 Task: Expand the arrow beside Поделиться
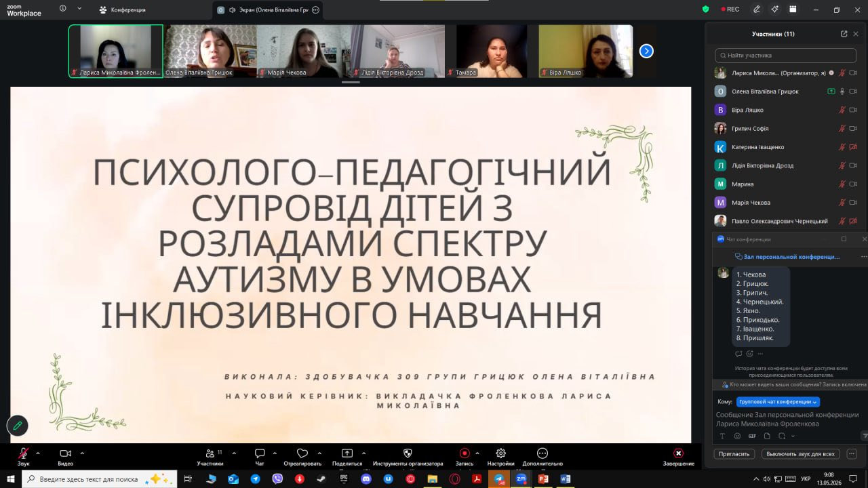tap(363, 453)
